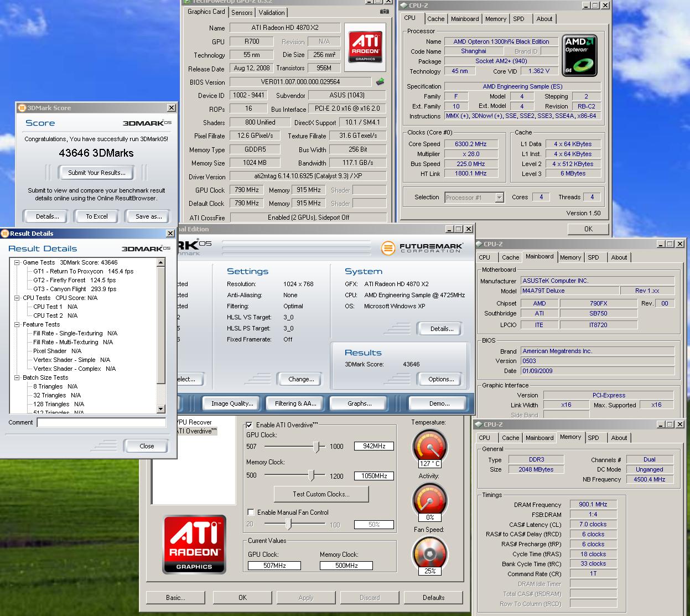Click the Memory Clock Overdrive slider handle
Viewport: 690px width, 616px height.
pyautogui.click(x=312, y=475)
